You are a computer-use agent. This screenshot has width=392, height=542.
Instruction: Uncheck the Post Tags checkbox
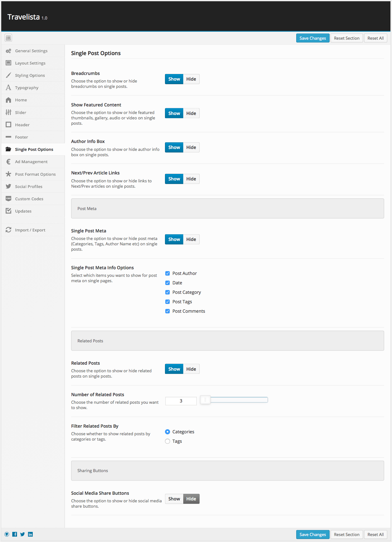click(x=168, y=302)
